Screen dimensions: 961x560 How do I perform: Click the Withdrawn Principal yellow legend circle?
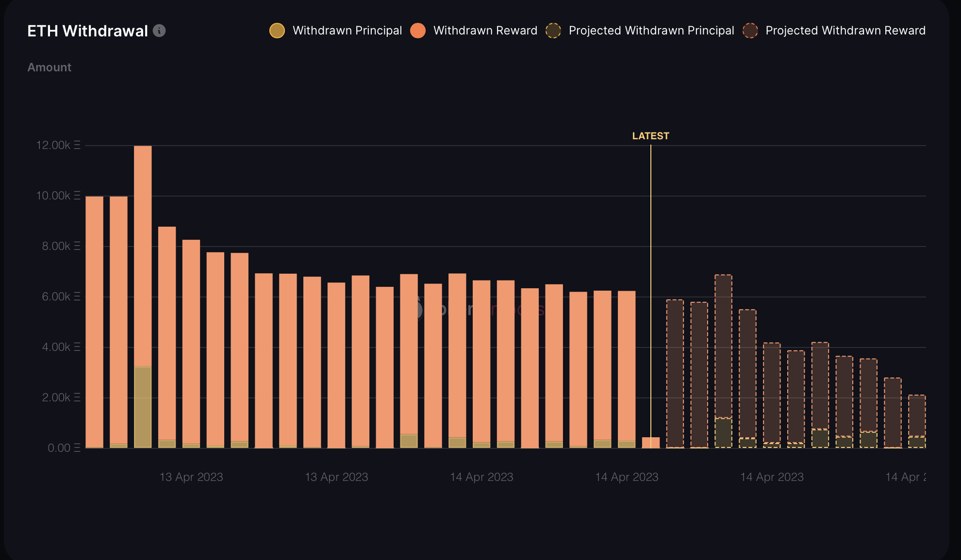(277, 30)
